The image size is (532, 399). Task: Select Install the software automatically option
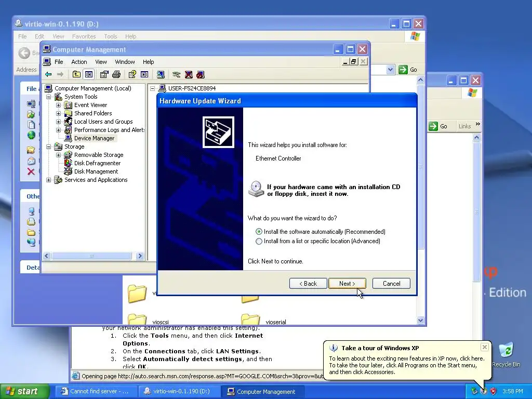tap(259, 232)
